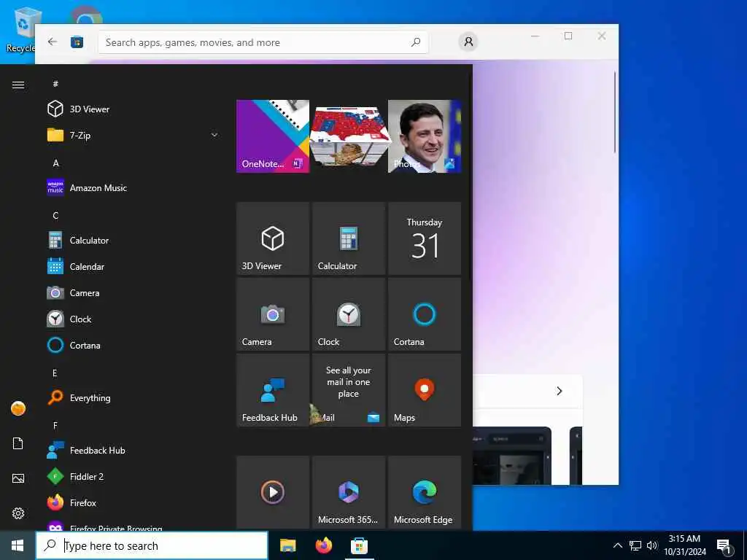Go back in the Microsoft Store window
Viewport: 747px width, 560px height.
(53, 42)
